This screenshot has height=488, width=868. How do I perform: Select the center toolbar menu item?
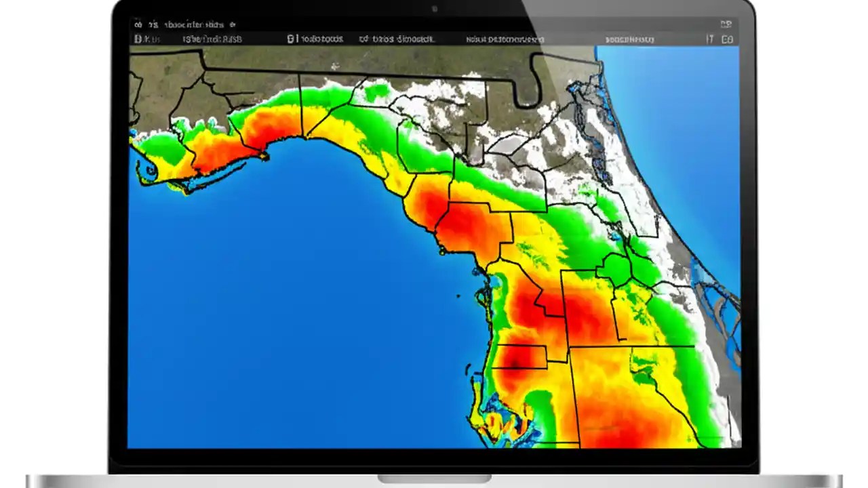pos(397,39)
